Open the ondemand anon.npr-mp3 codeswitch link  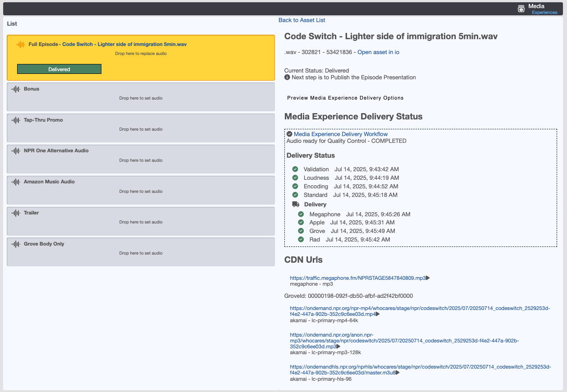(404, 341)
